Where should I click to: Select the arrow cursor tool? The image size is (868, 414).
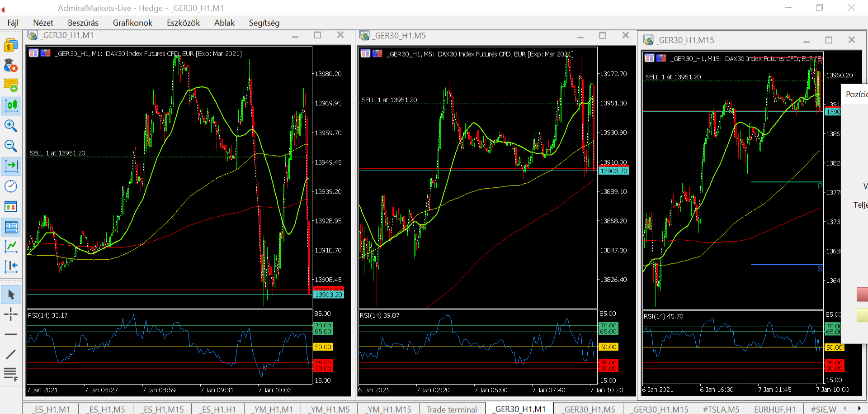coord(11,295)
